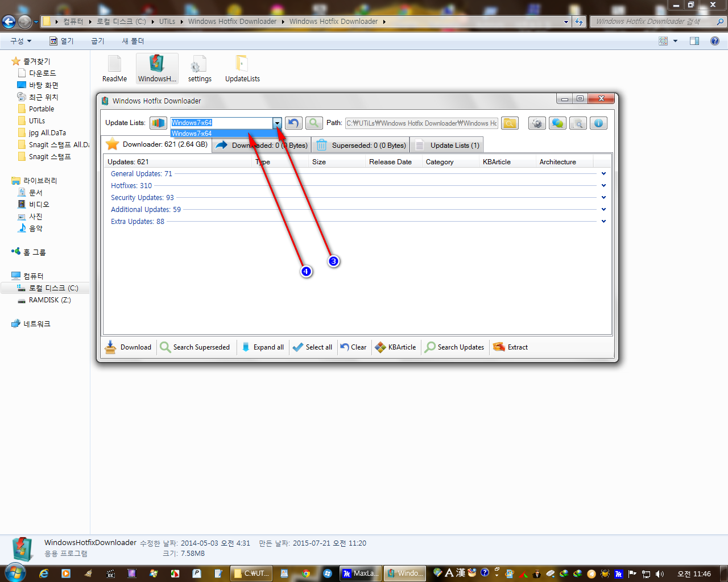Open the settings gear button in Hotfix Downloader
The width and height of the screenshot is (728, 582).
[537, 123]
